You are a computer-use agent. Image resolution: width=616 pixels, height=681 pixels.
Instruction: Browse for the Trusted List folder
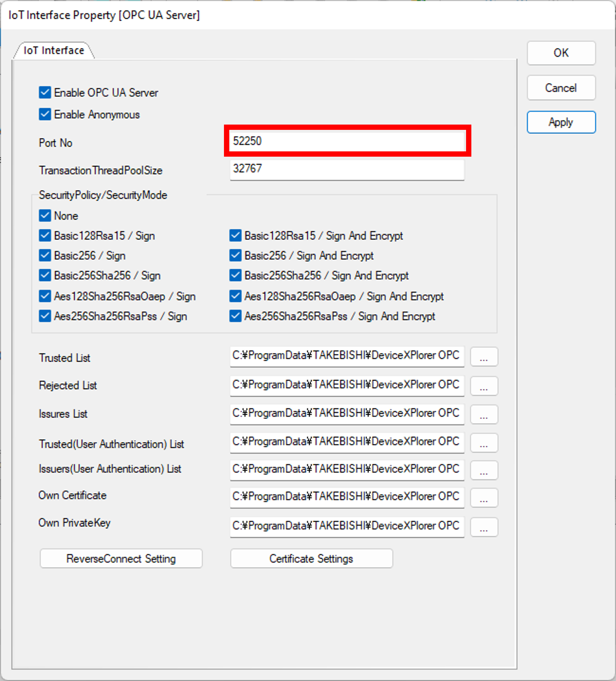click(484, 357)
